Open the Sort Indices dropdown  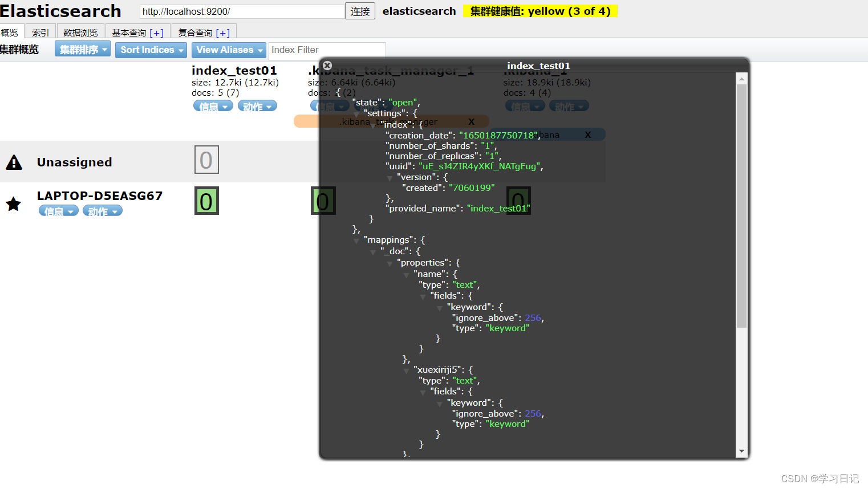pyautogui.click(x=151, y=50)
